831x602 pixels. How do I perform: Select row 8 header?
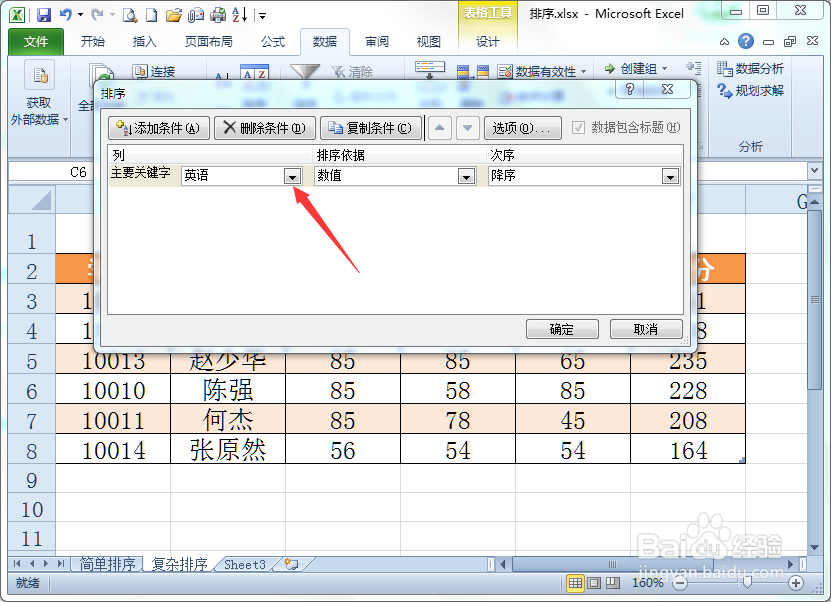(32, 451)
